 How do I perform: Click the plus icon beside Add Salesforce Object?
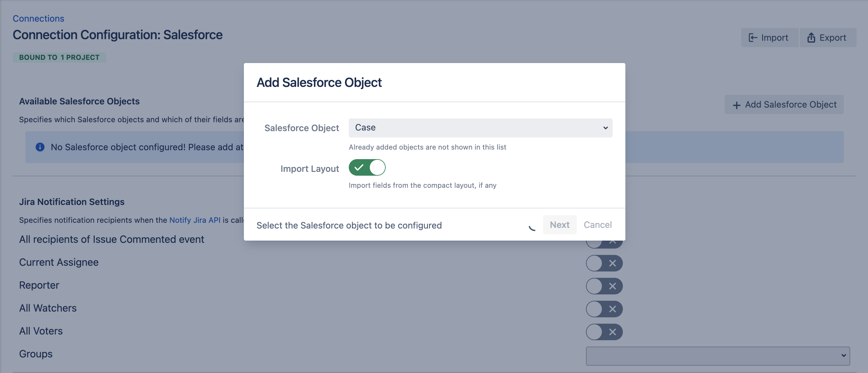click(737, 105)
